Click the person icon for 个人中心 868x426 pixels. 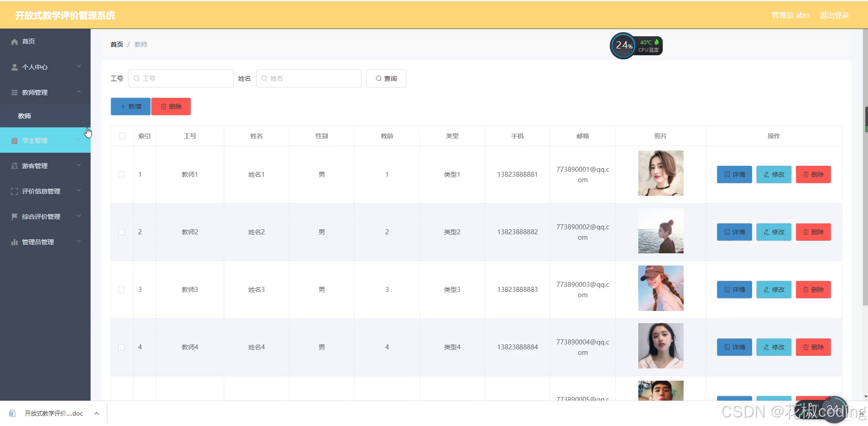point(14,67)
